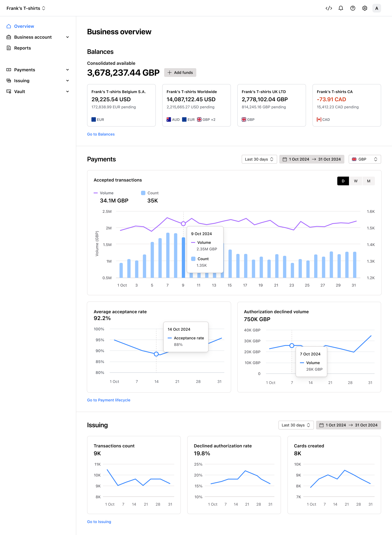Click the AUD flag in Worldwide card

[169, 119]
